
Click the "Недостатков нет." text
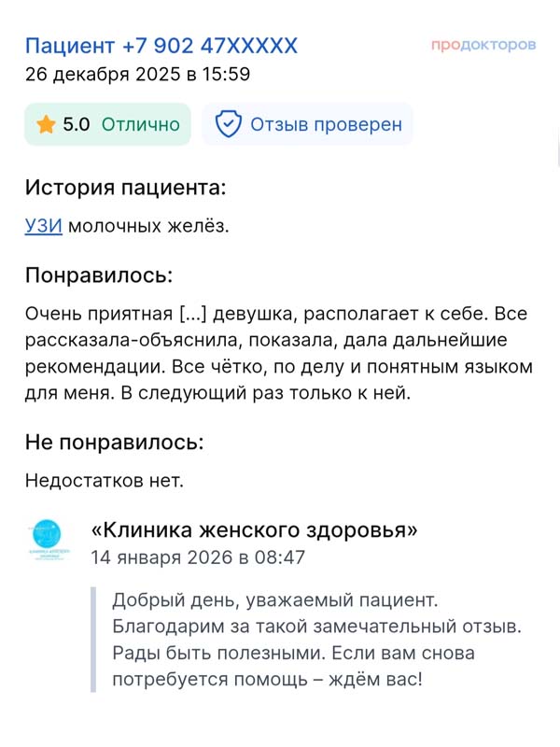(105, 481)
